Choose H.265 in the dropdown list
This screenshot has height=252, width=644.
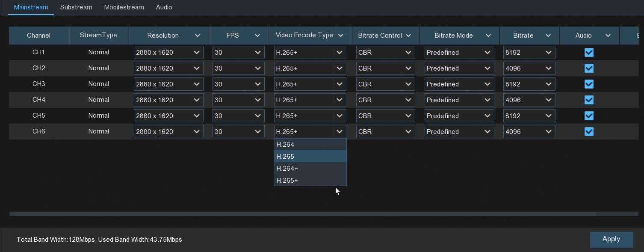310,157
